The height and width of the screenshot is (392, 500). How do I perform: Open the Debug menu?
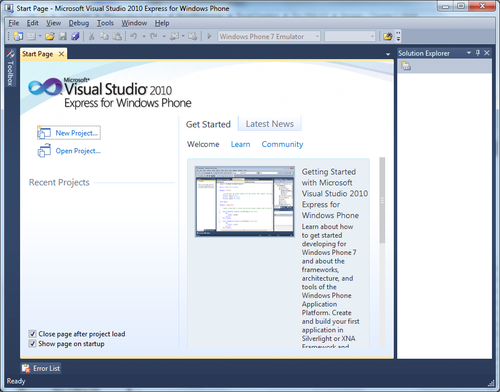(79, 23)
